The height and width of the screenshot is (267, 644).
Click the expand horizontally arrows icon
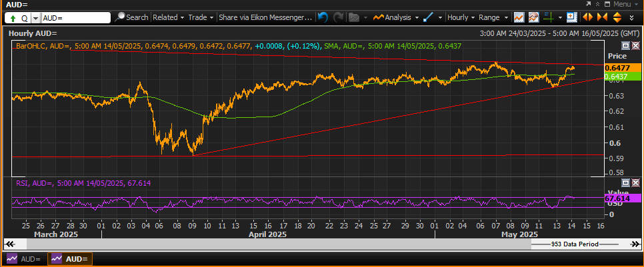[x=588, y=17]
